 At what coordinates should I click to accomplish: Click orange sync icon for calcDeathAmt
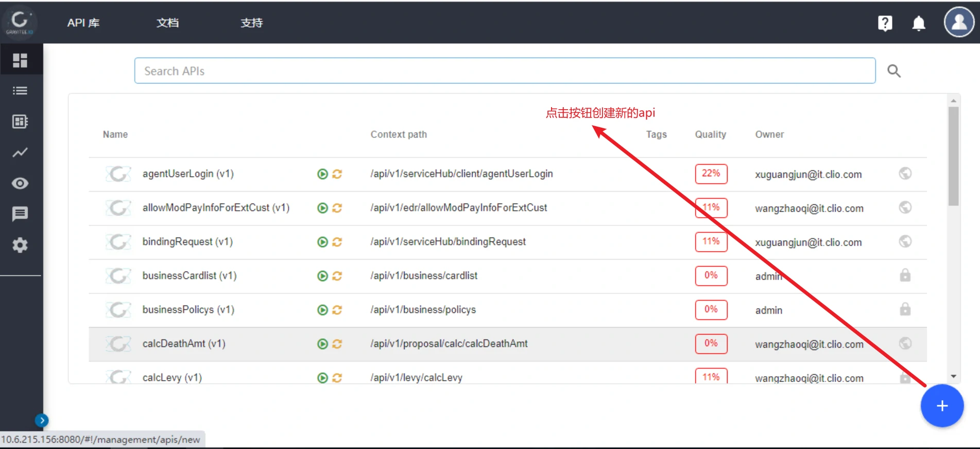pyautogui.click(x=337, y=344)
